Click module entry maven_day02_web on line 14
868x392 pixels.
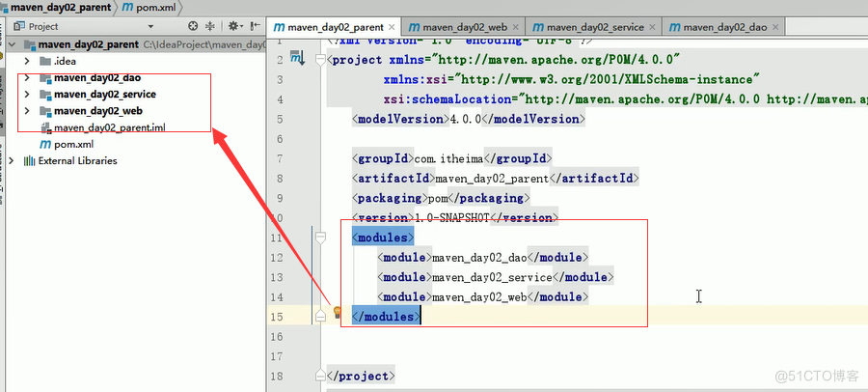coord(479,296)
